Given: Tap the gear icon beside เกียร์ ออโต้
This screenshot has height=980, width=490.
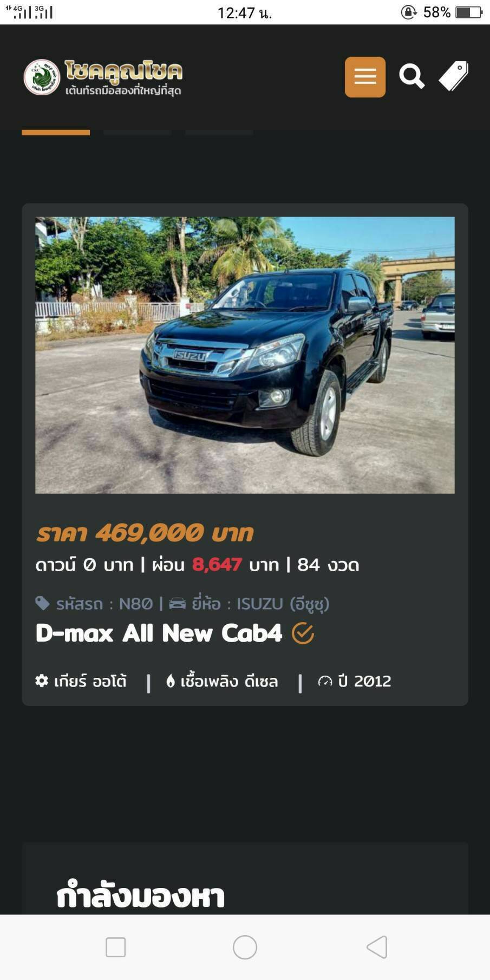Looking at the screenshot, I should (x=42, y=681).
